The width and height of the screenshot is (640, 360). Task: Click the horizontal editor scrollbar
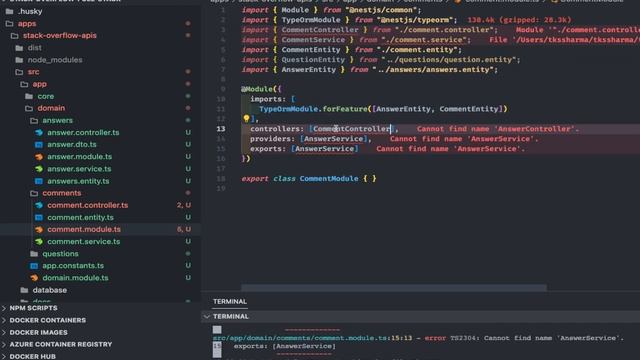click(394, 288)
